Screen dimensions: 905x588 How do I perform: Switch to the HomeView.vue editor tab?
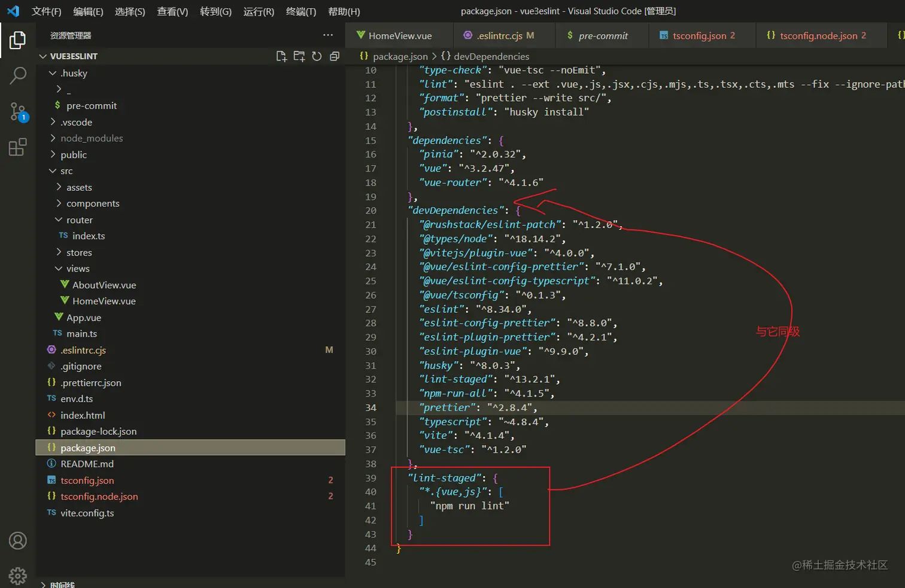(400, 36)
